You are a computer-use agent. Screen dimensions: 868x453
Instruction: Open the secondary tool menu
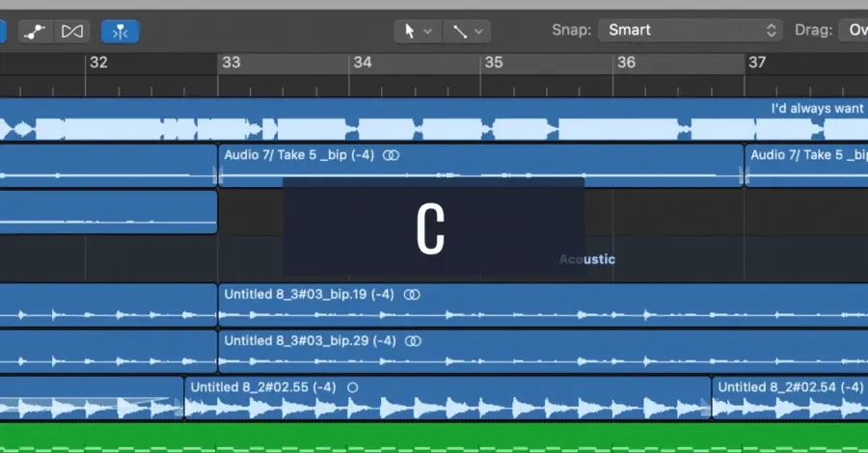[466, 32]
